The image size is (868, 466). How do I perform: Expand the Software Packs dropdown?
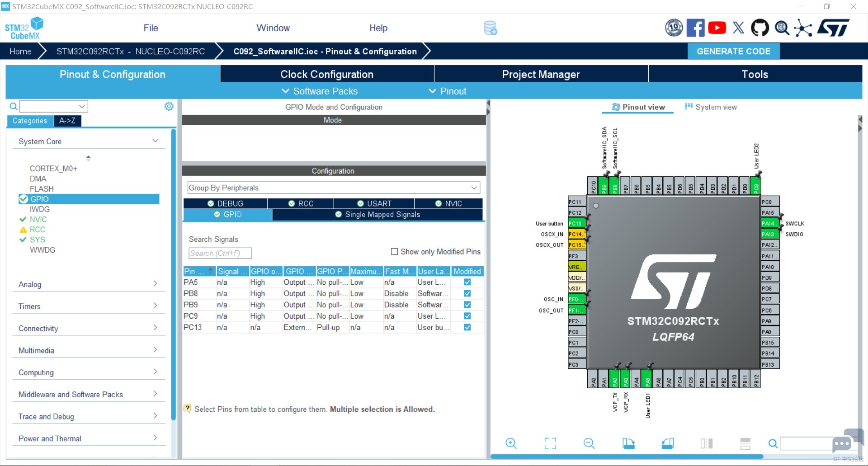tap(320, 91)
